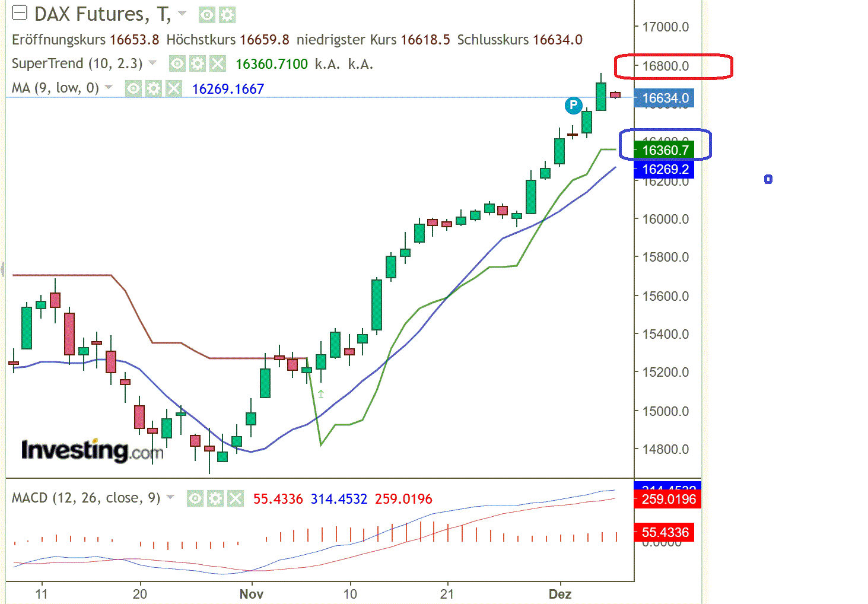
Task: Click the blue P position marker on the chart
Action: tap(573, 106)
